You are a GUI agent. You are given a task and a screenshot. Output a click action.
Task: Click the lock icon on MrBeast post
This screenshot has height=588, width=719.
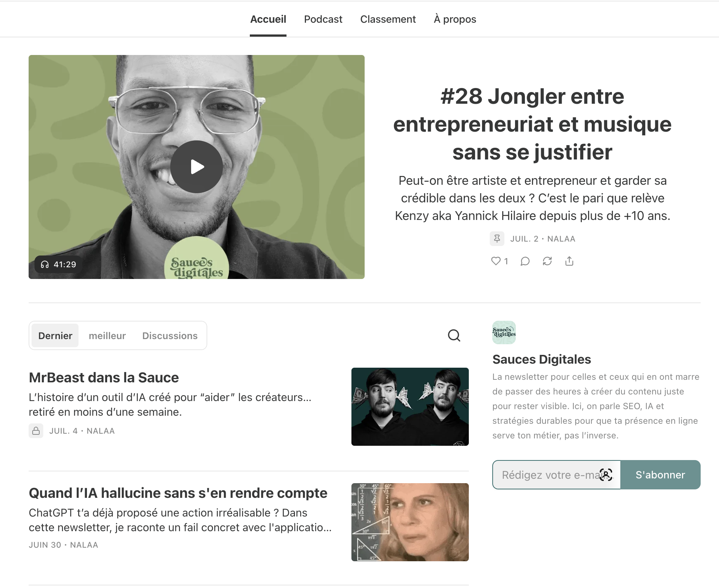pos(36,431)
